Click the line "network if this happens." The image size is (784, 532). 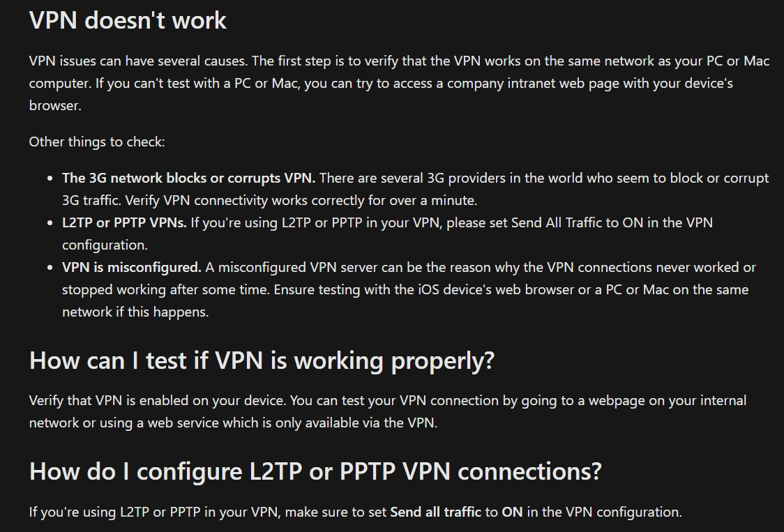click(135, 312)
